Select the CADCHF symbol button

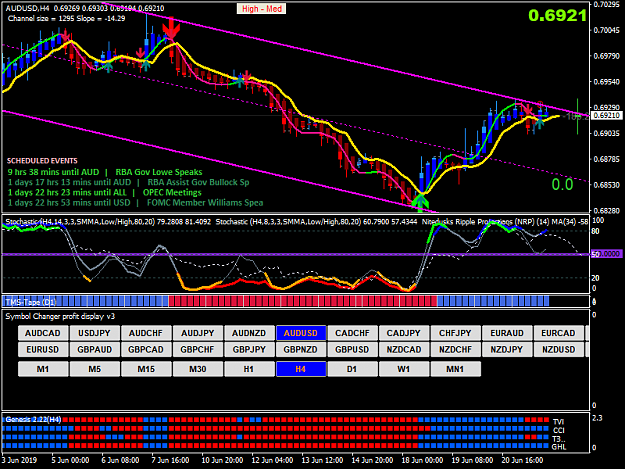[x=352, y=333]
